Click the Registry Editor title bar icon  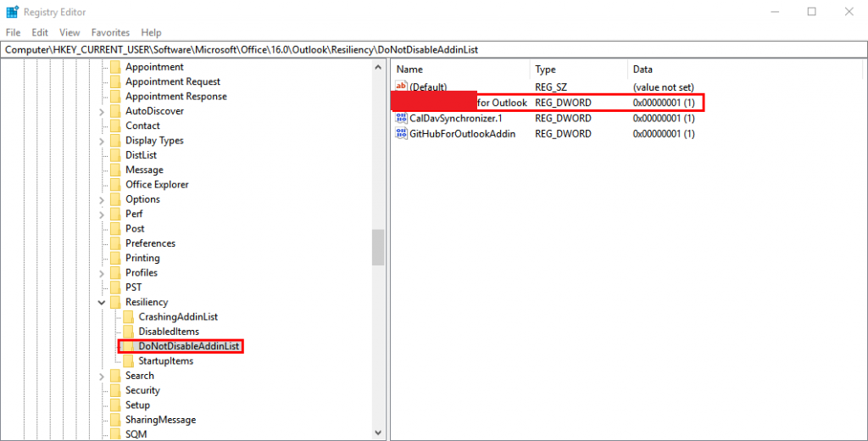coord(12,12)
